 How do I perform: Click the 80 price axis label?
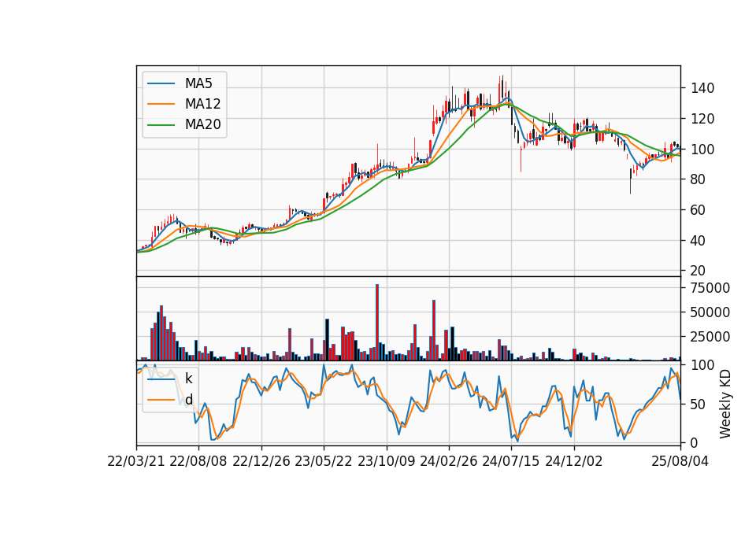(x=699, y=179)
